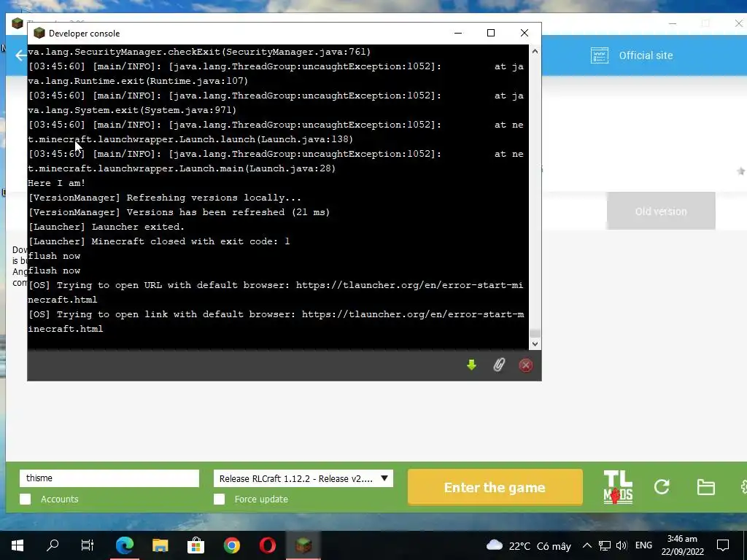Click the network icon in system tray

(604, 545)
